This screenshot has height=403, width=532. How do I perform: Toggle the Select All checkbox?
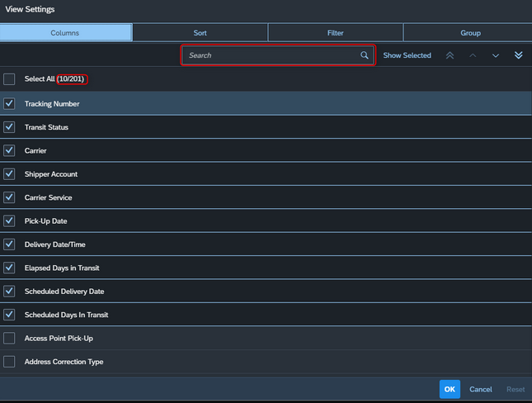9,79
